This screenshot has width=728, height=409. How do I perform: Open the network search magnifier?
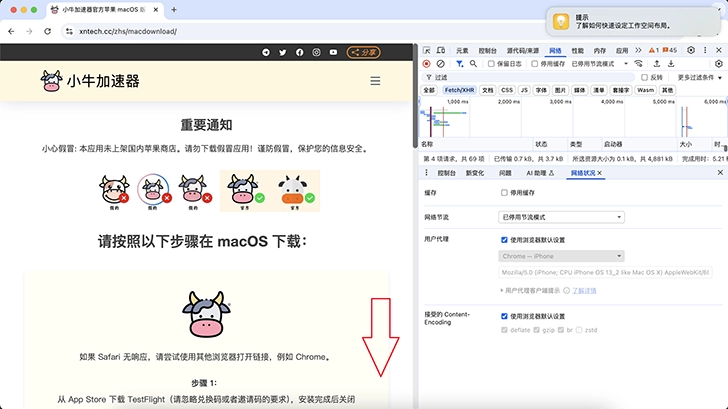tap(473, 64)
